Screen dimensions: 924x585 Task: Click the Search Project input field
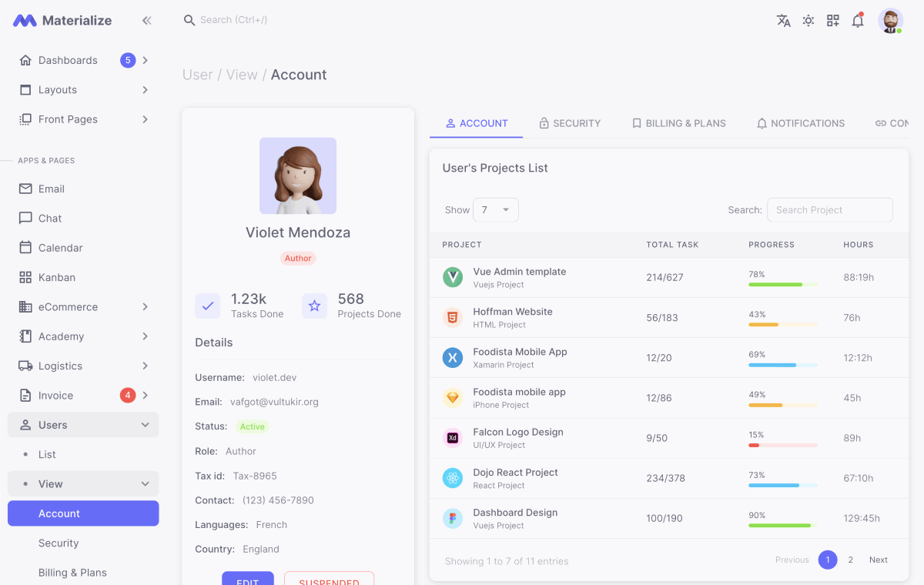[830, 209]
